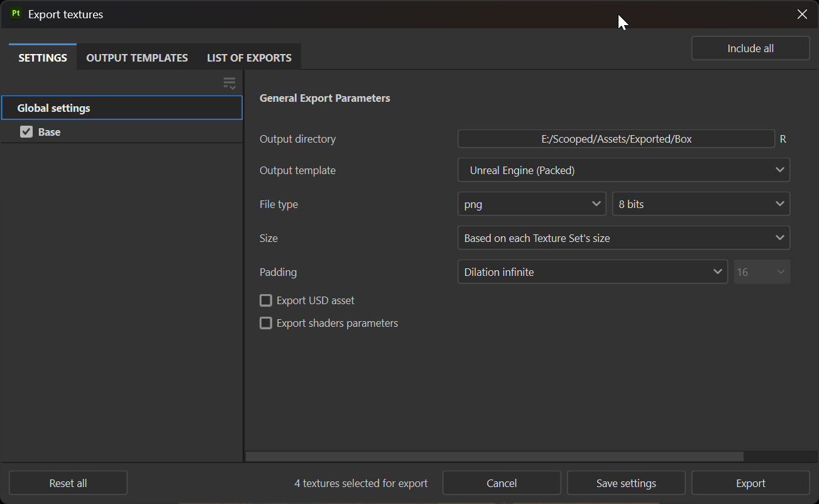Click the Output directory path field
The height and width of the screenshot is (504, 819).
(x=616, y=139)
